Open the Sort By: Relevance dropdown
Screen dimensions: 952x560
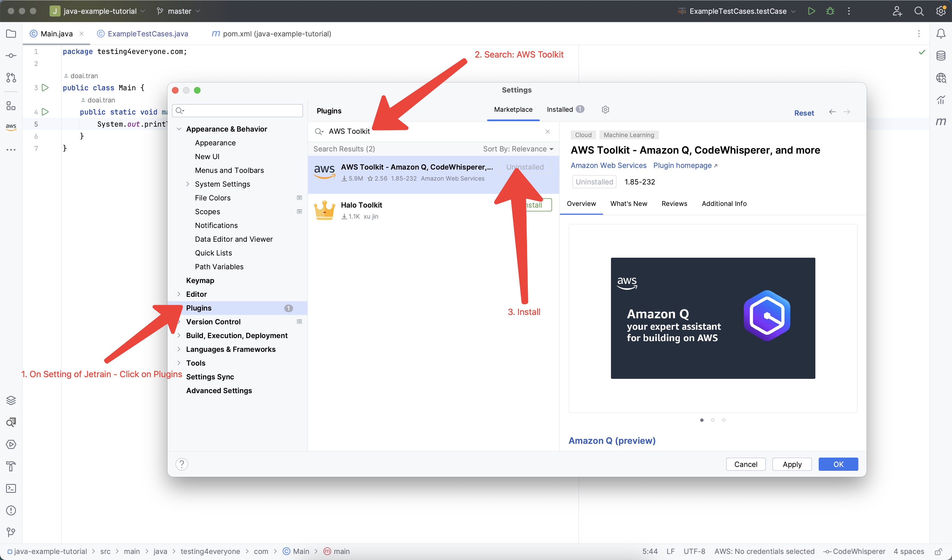(x=518, y=149)
